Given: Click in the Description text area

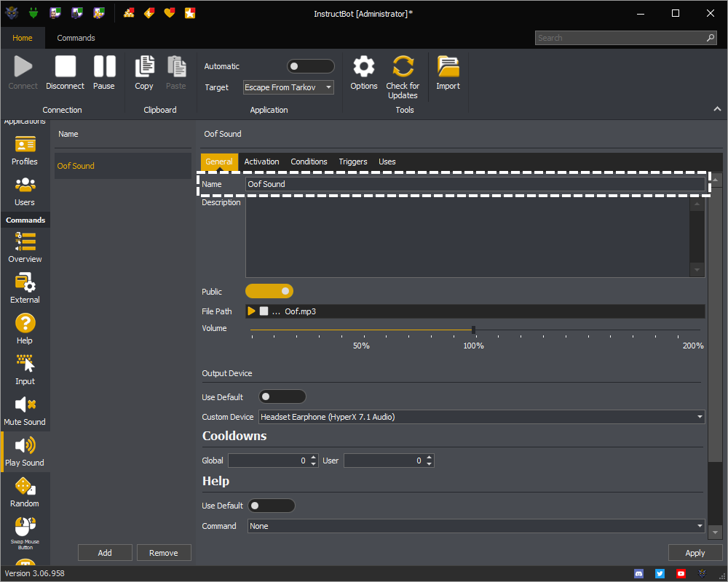Looking at the screenshot, I should click(x=468, y=237).
